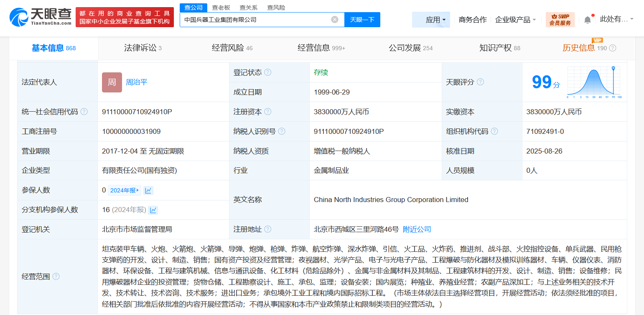Click the 周 avatar of the legal representative
This screenshot has width=644, height=315.
tap(112, 82)
